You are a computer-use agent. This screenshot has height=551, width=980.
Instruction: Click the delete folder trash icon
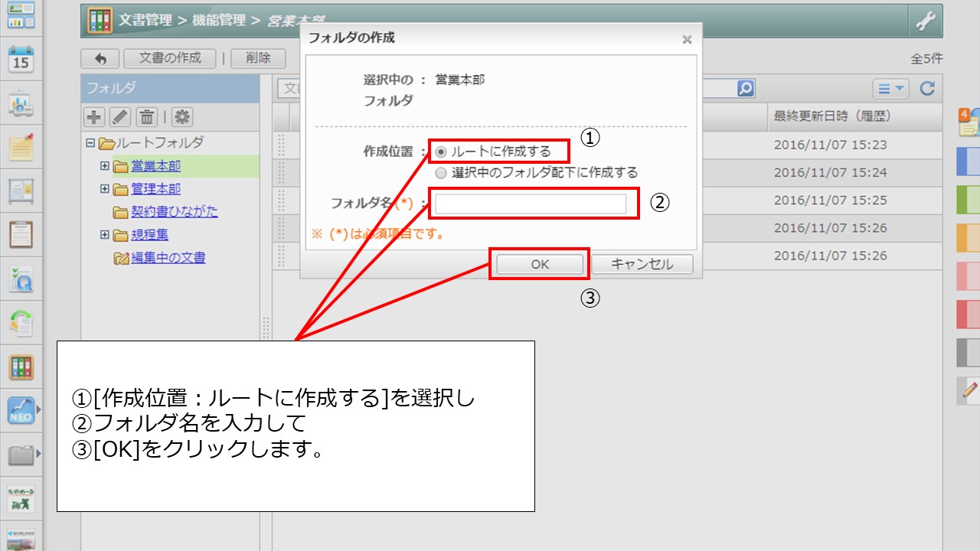pos(147,117)
